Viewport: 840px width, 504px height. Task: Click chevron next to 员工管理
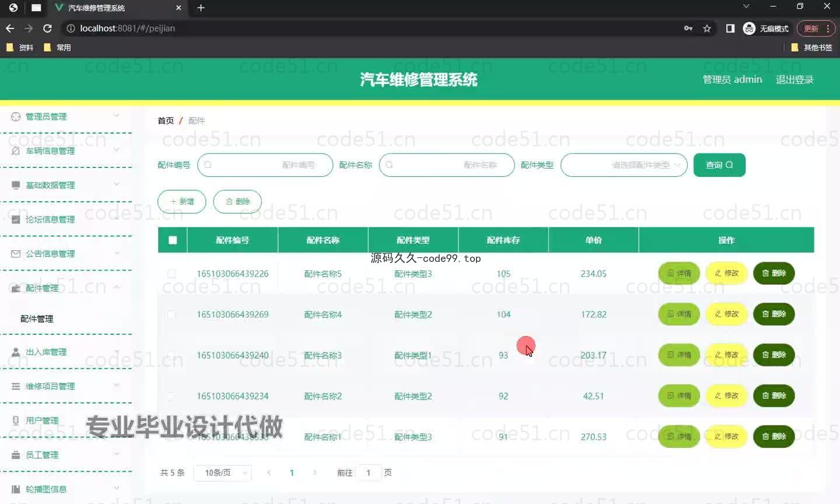coord(117,454)
